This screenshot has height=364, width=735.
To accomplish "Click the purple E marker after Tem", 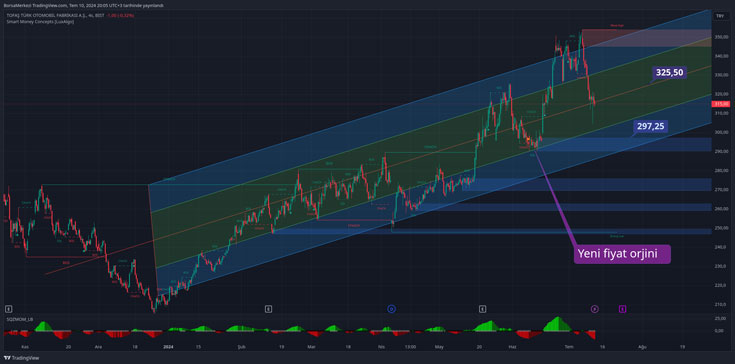I will click(x=622, y=309).
